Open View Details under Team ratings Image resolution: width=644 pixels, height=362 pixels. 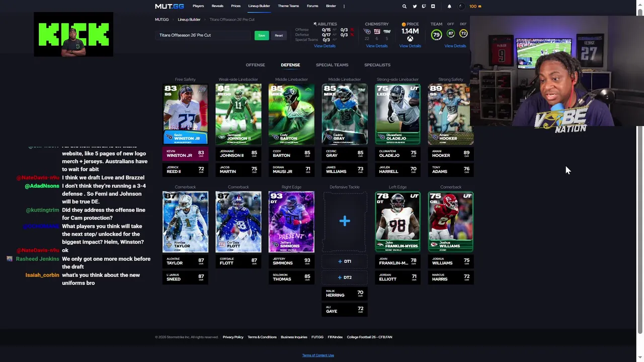tap(455, 46)
